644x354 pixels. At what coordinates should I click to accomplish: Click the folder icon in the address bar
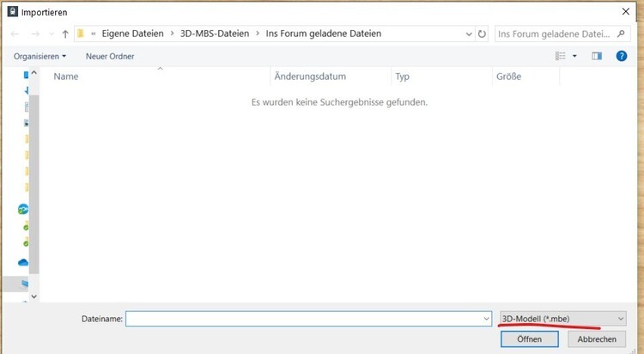tap(81, 34)
